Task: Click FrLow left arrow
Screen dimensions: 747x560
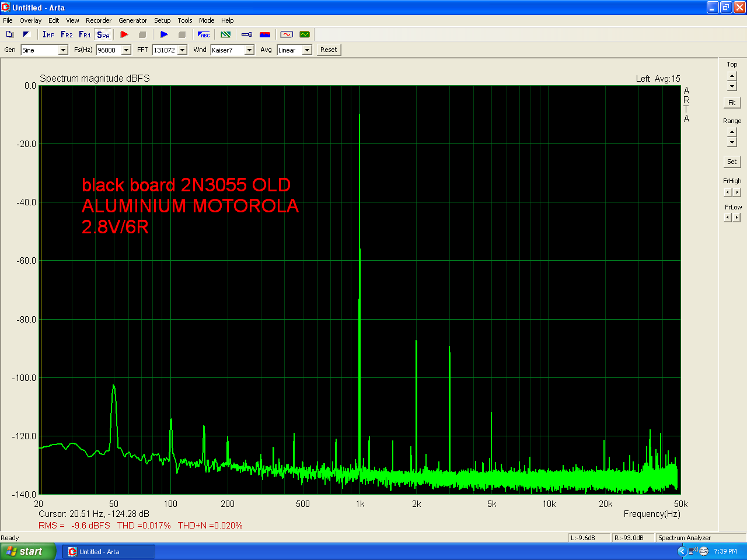Action: tap(728, 217)
